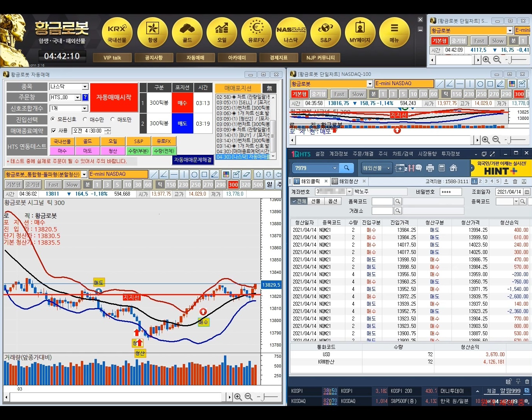This screenshot has height=420, width=532.
Task: Click the 비밀번호 password field
Action: (x=451, y=192)
